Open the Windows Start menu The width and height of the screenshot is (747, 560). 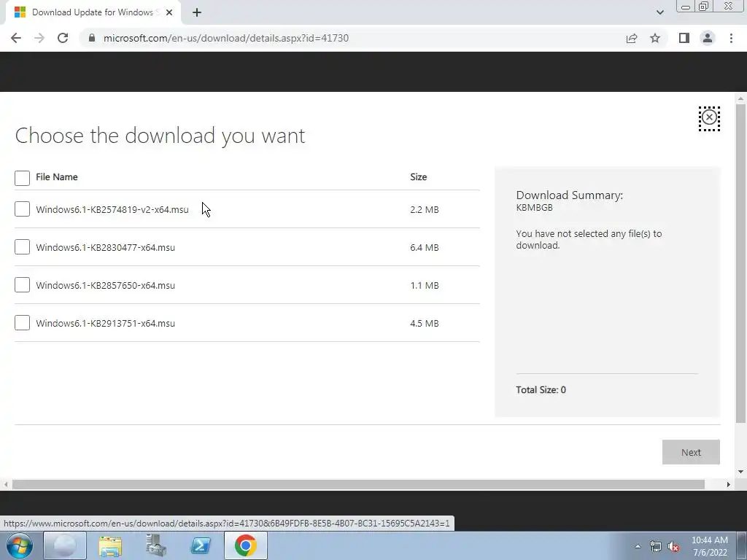19,545
